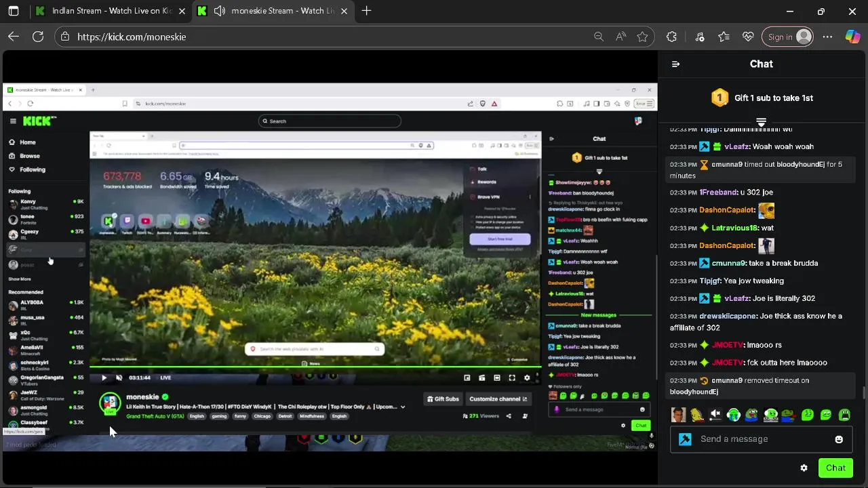The height and width of the screenshot is (488, 868).
Task: Play the streamed video
Action: (104, 378)
